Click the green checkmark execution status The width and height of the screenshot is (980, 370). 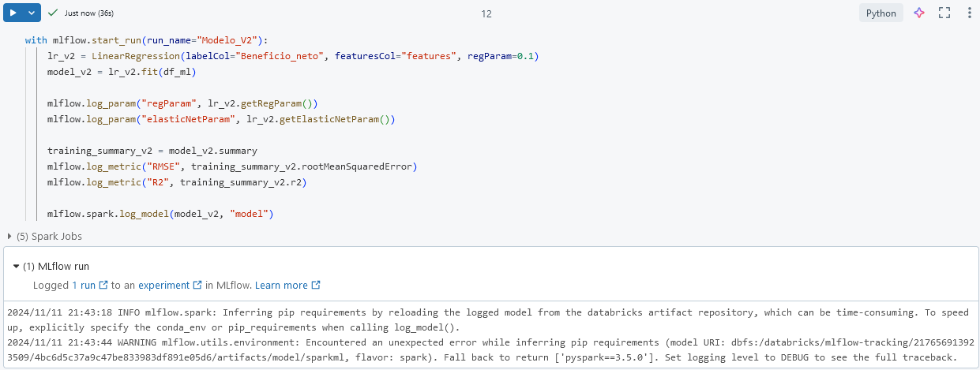coord(53,13)
